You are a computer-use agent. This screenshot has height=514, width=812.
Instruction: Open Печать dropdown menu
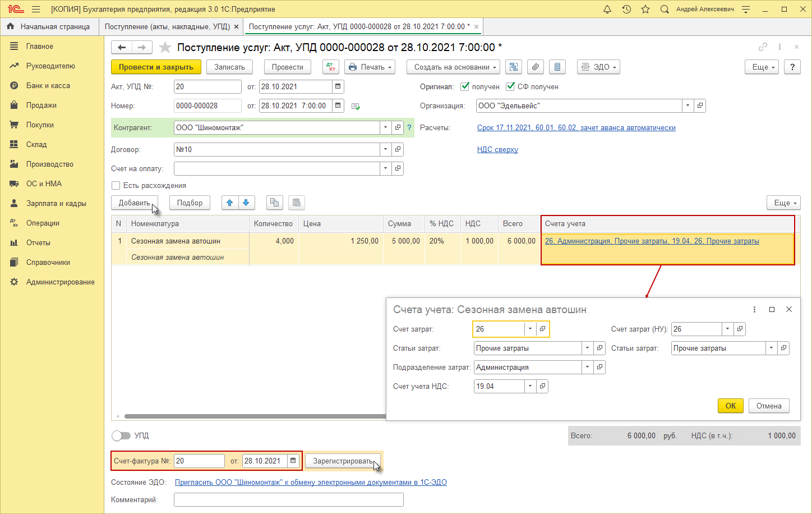pyautogui.click(x=370, y=67)
